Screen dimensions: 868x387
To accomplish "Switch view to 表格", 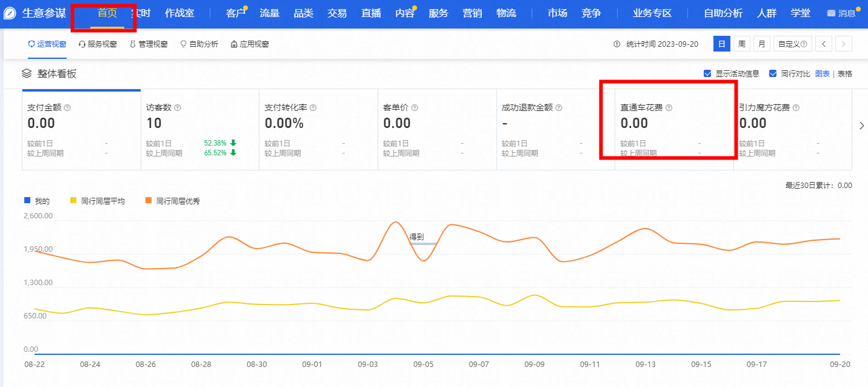I will pyautogui.click(x=845, y=73).
